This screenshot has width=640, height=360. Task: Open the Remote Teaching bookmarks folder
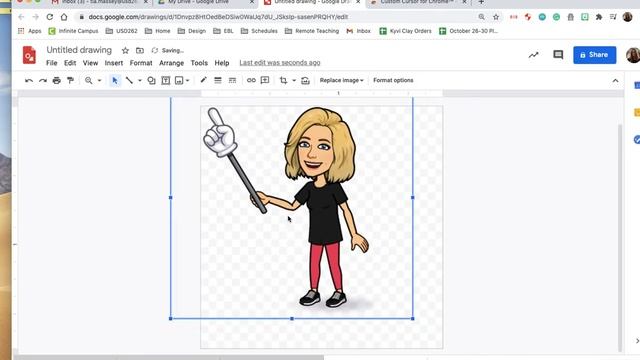tap(312, 31)
